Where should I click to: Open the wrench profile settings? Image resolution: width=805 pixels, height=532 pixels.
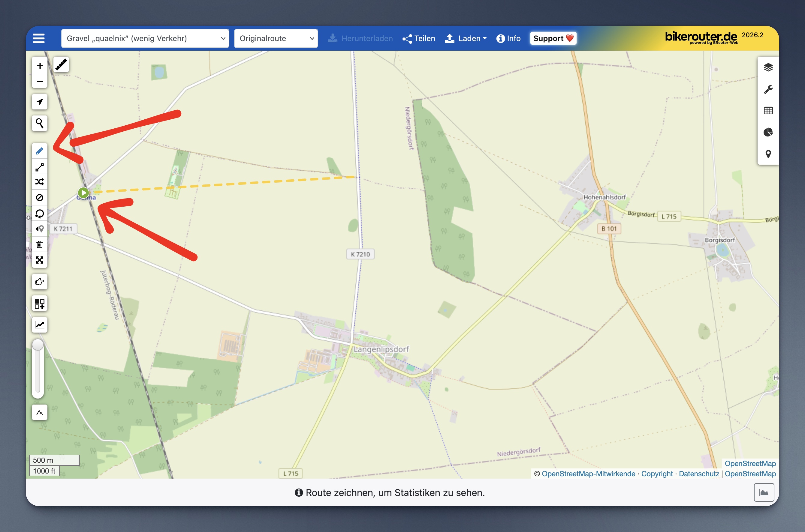coord(768,89)
